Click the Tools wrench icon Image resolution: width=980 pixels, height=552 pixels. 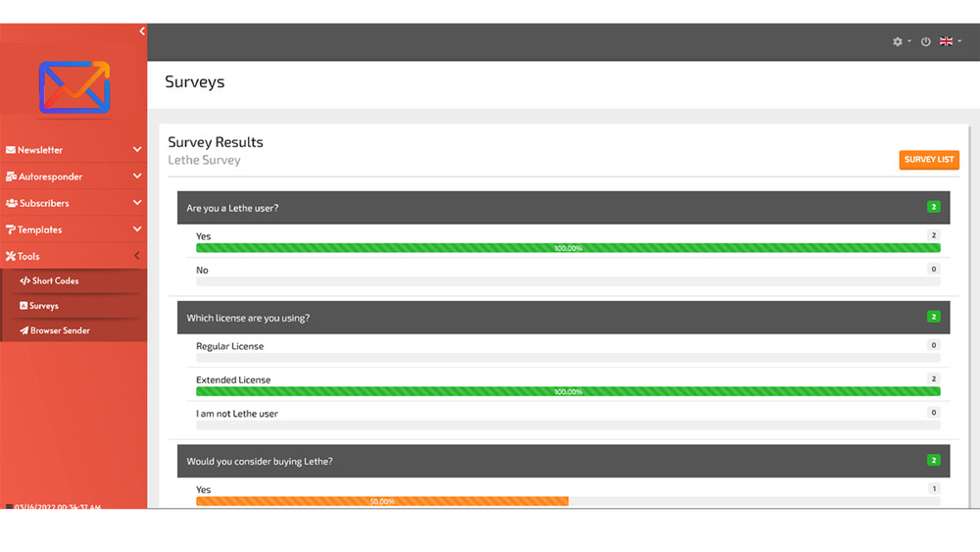[x=11, y=256]
